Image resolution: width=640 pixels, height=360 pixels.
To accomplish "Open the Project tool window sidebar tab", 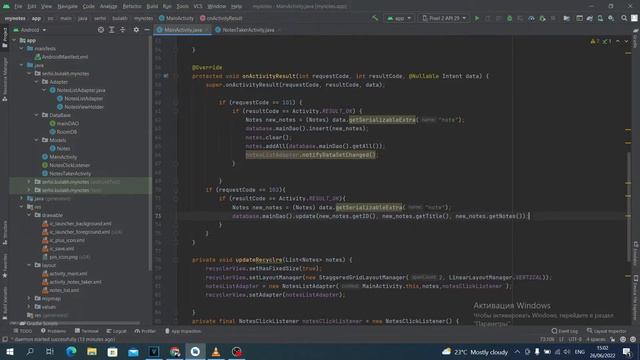I will [x=4, y=38].
